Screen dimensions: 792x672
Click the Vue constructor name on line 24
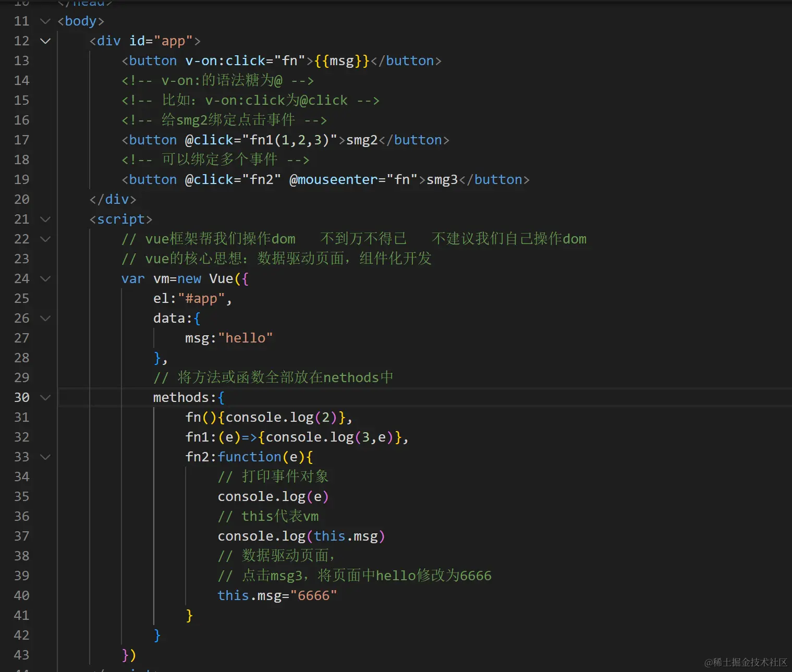[222, 279]
